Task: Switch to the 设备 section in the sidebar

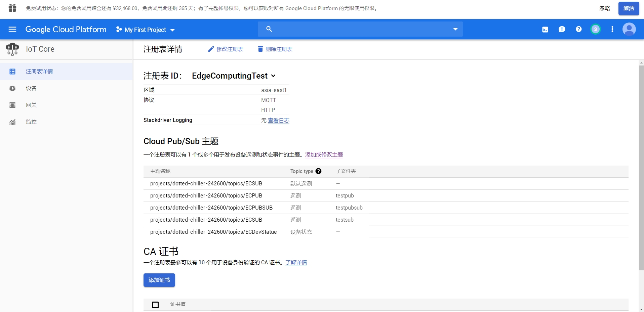Action: coord(31,88)
